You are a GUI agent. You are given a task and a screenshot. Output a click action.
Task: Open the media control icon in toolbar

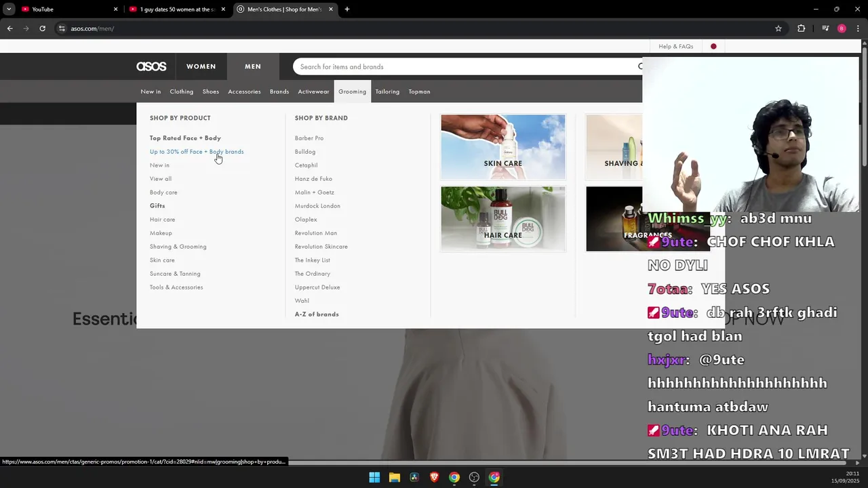pos(825,28)
